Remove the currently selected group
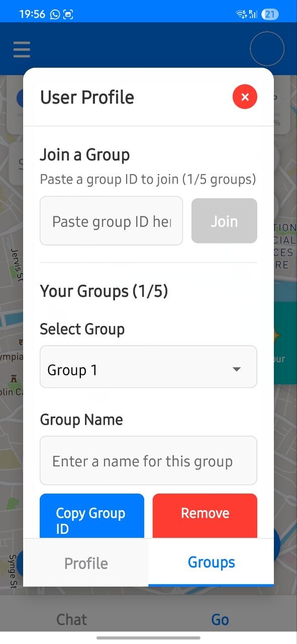Screen dimensions: 297x644 tap(205, 513)
